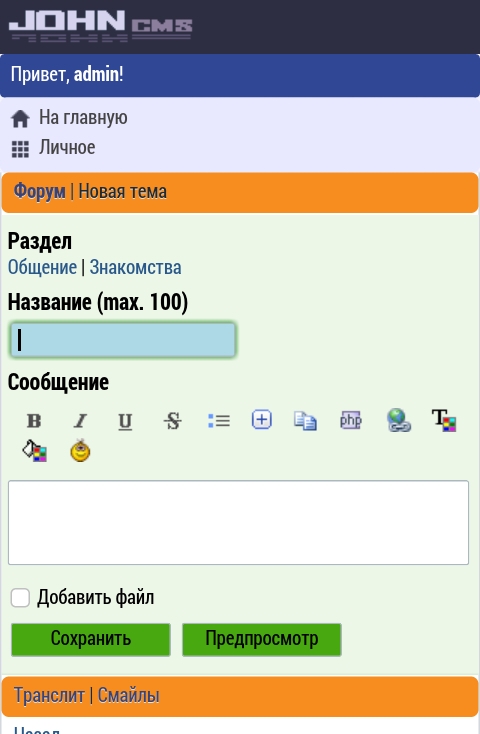The height and width of the screenshot is (734, 480).
Task: Open the text color picker icon
Action: click(x=443, y=420)
